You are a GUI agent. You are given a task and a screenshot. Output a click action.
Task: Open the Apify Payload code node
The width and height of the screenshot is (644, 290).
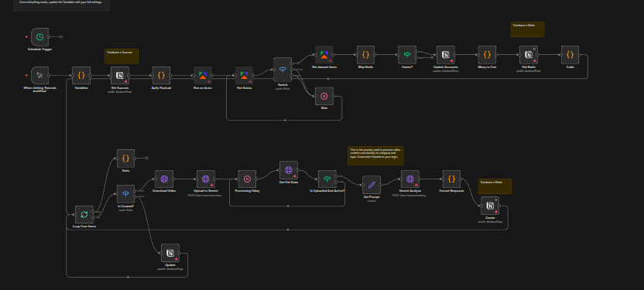pyautogui.click(x=162, y=76)
